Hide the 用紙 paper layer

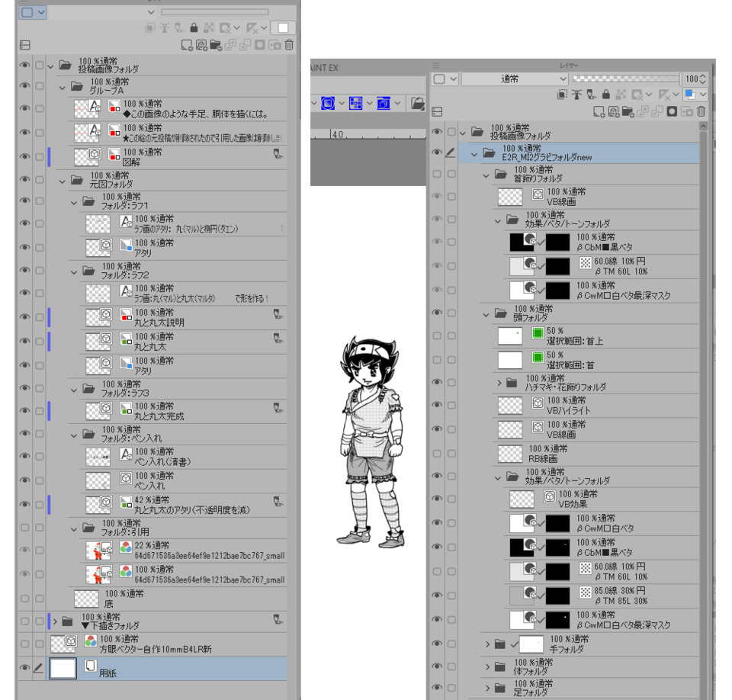coord(24,668)
